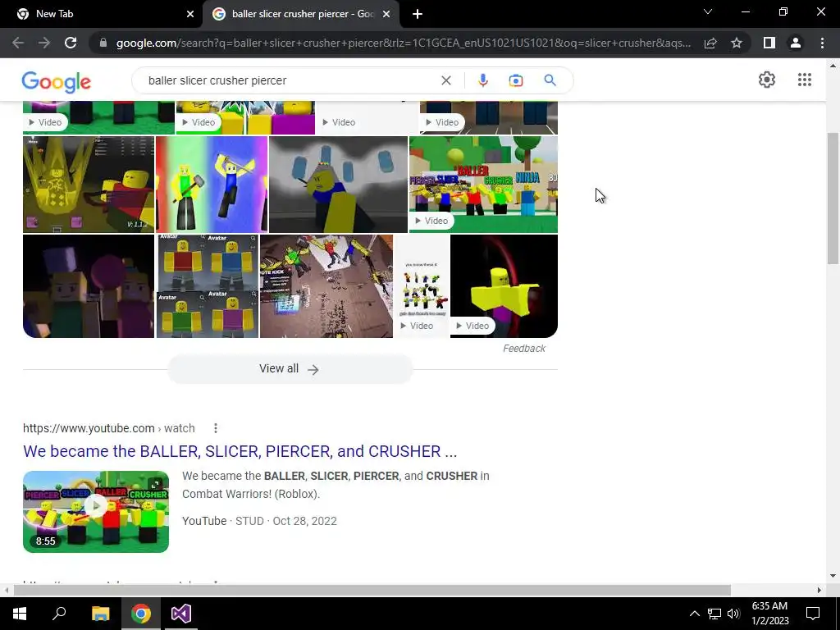Screen dimensions: 840x630
Task: Open File Explorer from the taskbar
Action: (x=100, y=614)
